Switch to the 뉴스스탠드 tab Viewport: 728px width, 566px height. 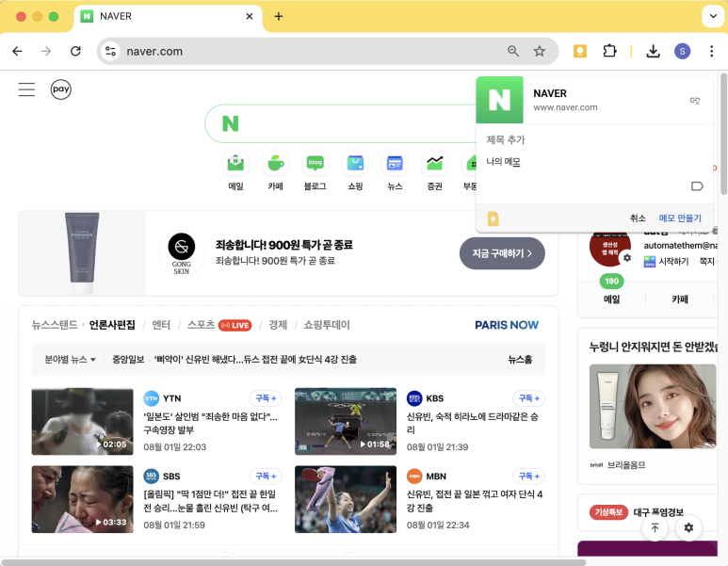(x=55, y=325)
